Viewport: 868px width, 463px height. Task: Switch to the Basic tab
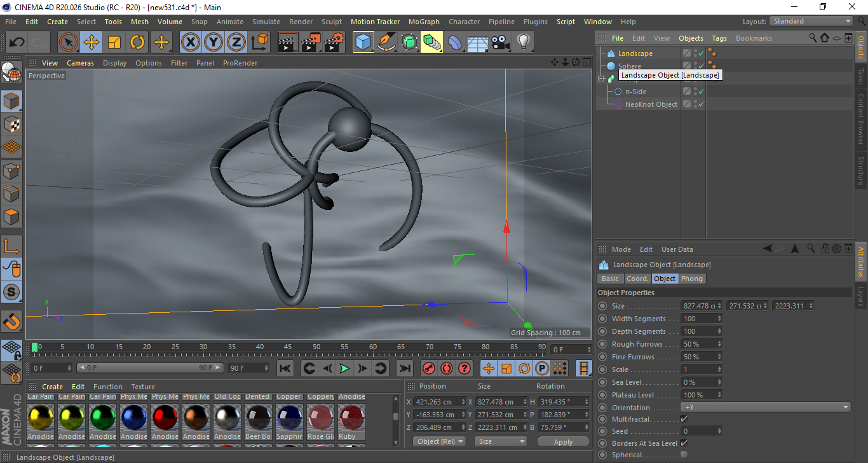610,279
